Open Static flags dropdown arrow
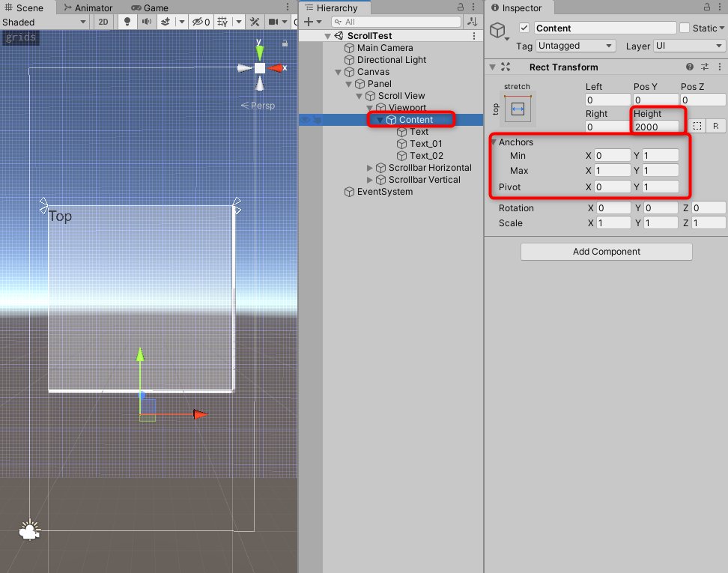 click(x=722, y=28)
